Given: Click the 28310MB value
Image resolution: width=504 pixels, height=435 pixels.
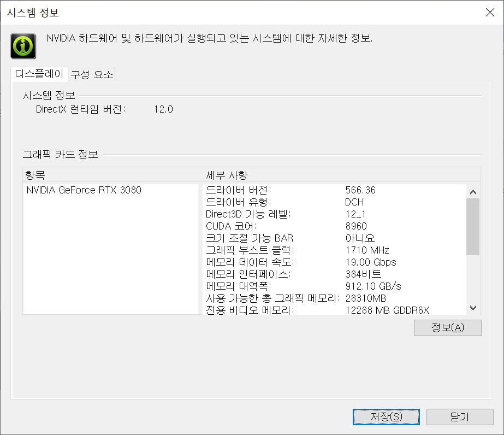Looking at the screenshot, I should (x=366, y=298).
